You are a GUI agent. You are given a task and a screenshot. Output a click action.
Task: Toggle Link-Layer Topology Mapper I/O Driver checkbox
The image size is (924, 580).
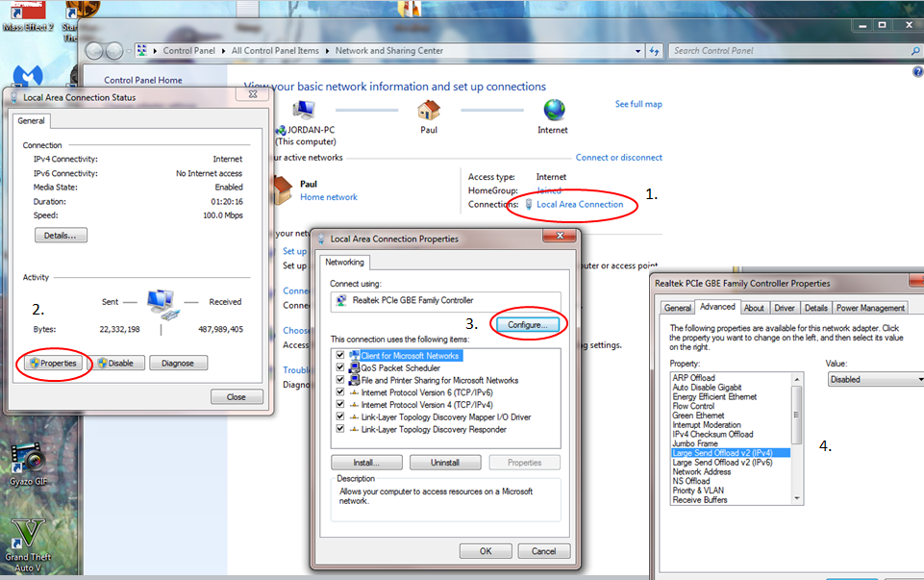tap(340, 416)
